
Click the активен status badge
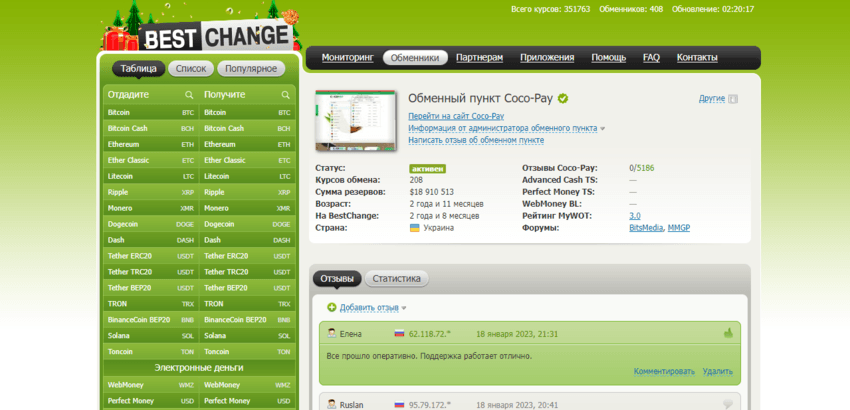coord(427,169)
